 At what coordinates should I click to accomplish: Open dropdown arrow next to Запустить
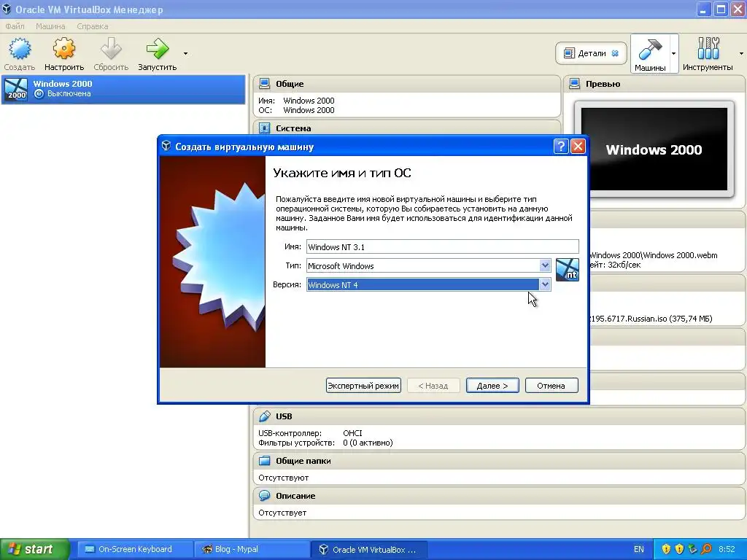coord(185,53)
